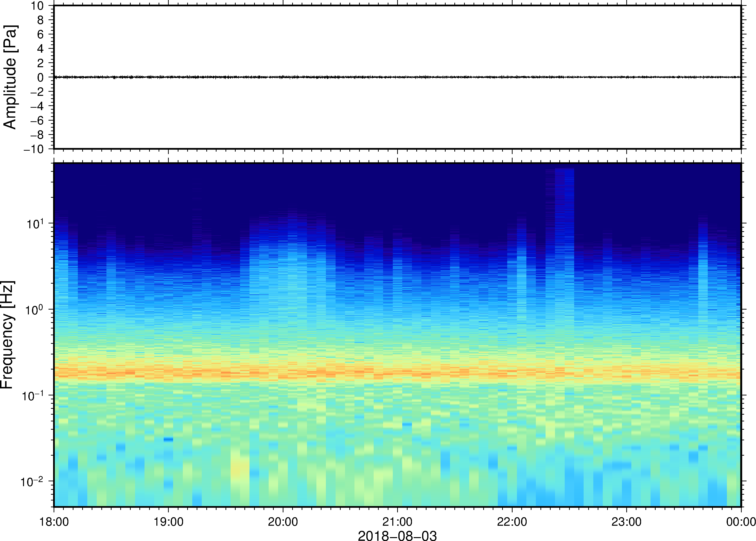Click the 20:00 time axis label
756x541 pixels.
283,522
